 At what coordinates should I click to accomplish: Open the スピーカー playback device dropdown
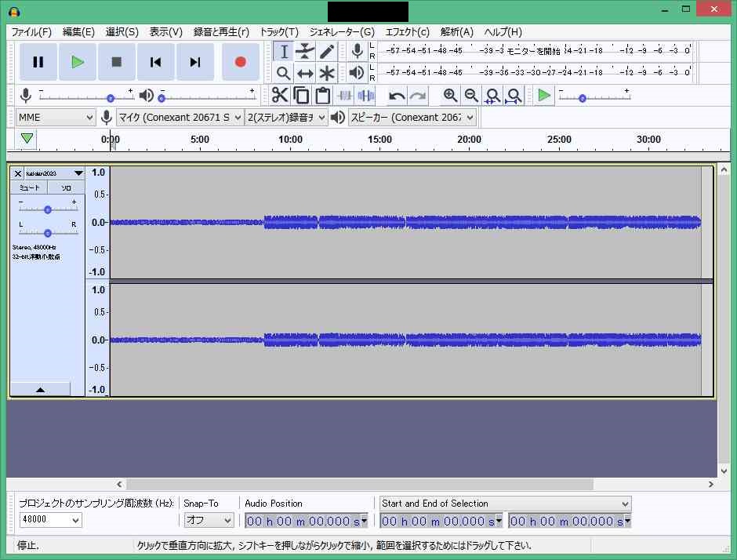(412, 118)
